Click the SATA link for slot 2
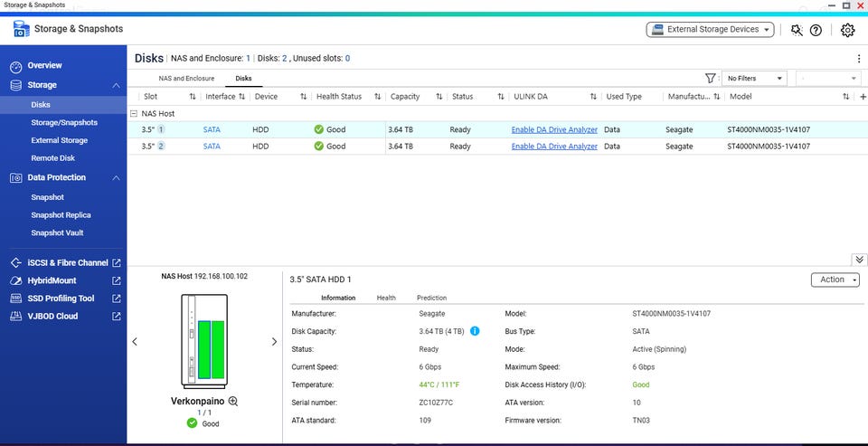This screenshot has width=868, height=446. pyautogui.click(x=212, y=147)
